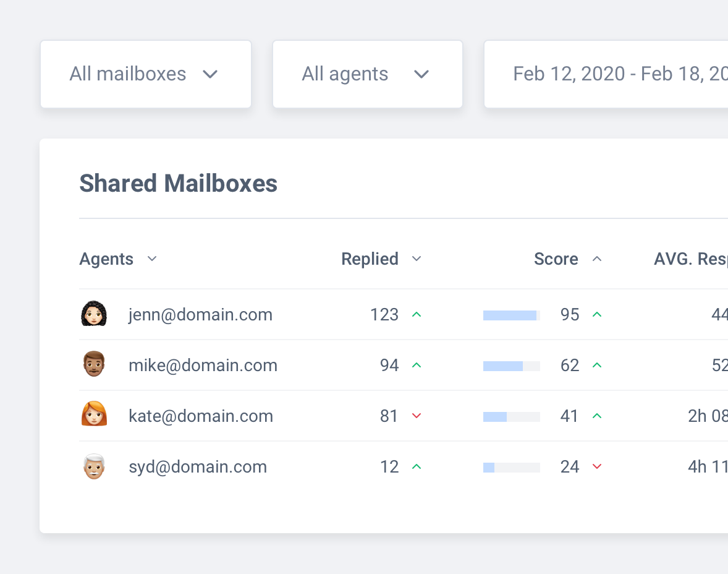This screenshot has width=728, height=574.
Task: Click the green arrow next to mike's score 62
Action: 597,365
